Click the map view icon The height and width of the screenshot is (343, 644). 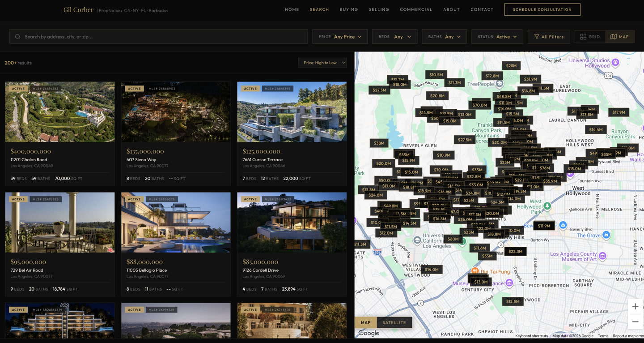point(614,37)
